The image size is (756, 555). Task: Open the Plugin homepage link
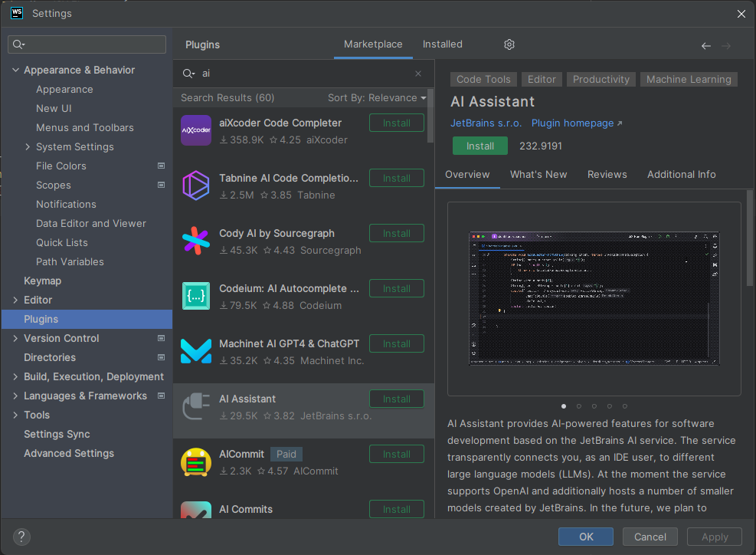pyautogui.click(x=577, y=123)
